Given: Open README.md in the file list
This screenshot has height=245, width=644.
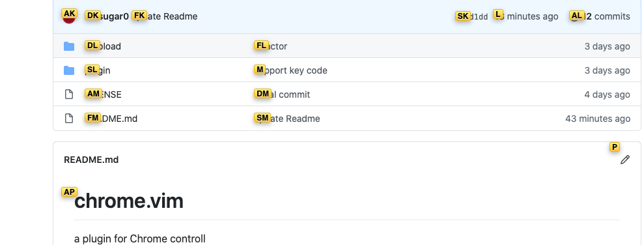Looking at the screenshot, I should pyautogui.click(x=111, y=119).
